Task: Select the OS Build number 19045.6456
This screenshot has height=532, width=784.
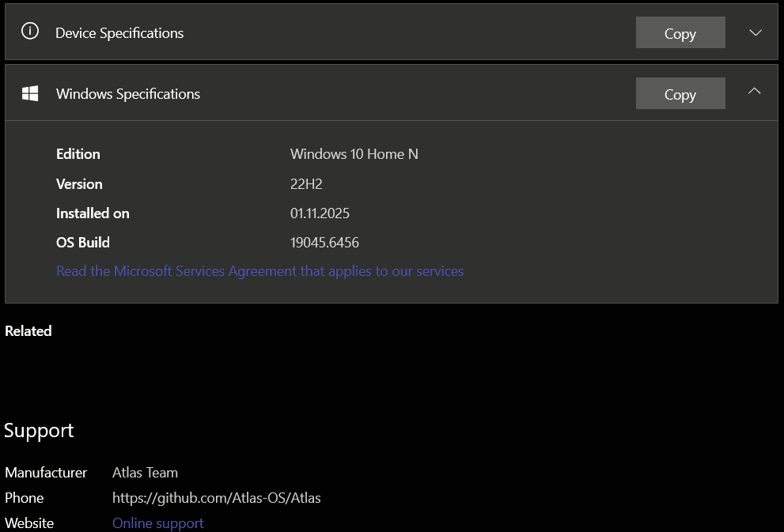Action: 324,243
